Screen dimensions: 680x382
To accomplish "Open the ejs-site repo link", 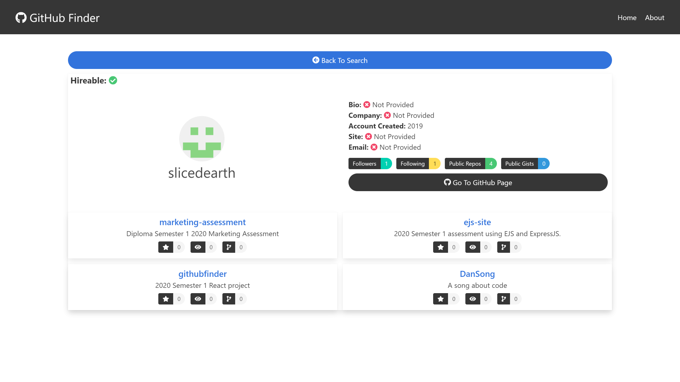I will click(x=477, y=222).
